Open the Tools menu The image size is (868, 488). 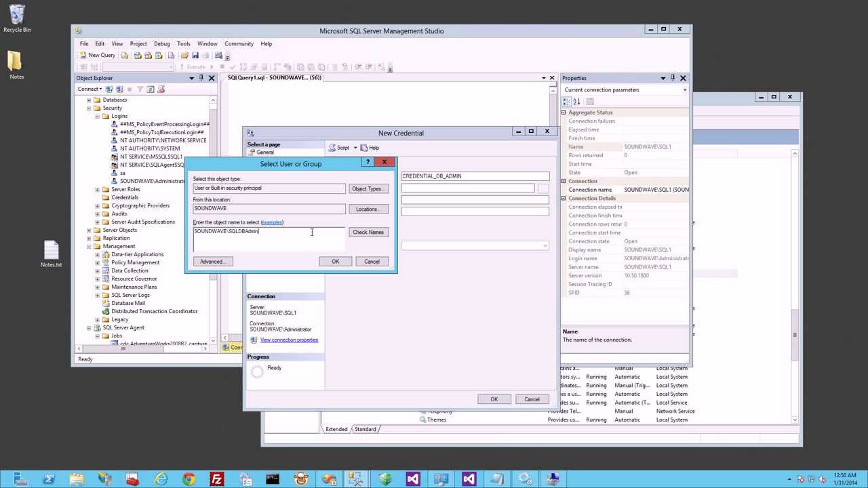[183, 43]
